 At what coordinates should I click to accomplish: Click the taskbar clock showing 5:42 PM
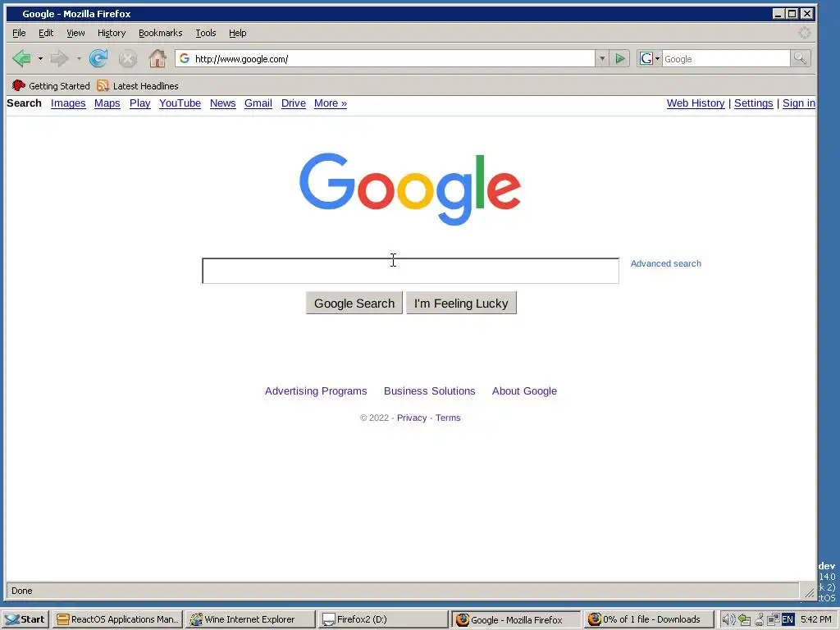(816, 619)
